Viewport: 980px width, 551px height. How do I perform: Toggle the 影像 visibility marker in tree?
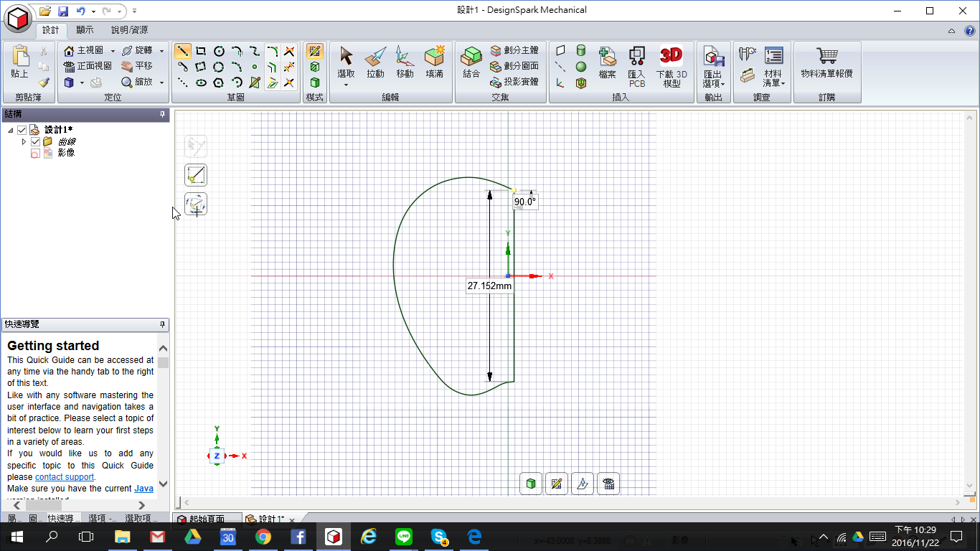(x=35, y=154)
